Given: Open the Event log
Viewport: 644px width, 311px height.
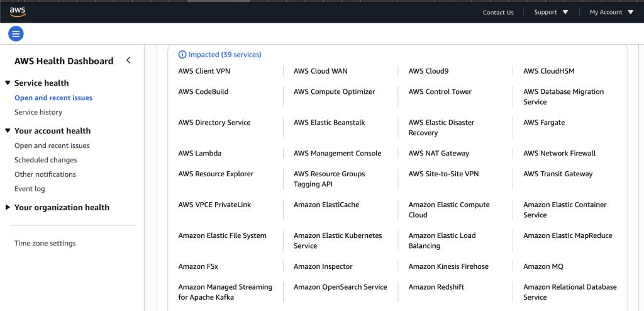Looking at the screenshot, I should 30,189.
